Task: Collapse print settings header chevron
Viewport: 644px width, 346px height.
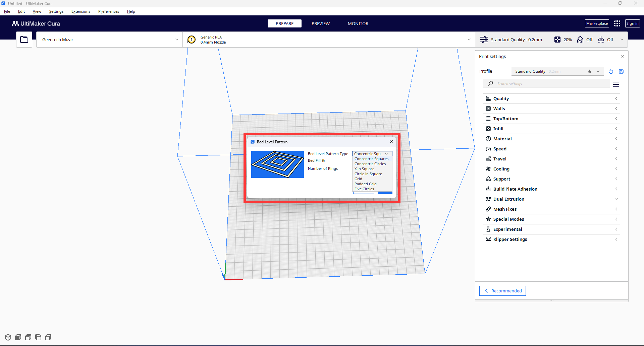Action: point(622,40)
